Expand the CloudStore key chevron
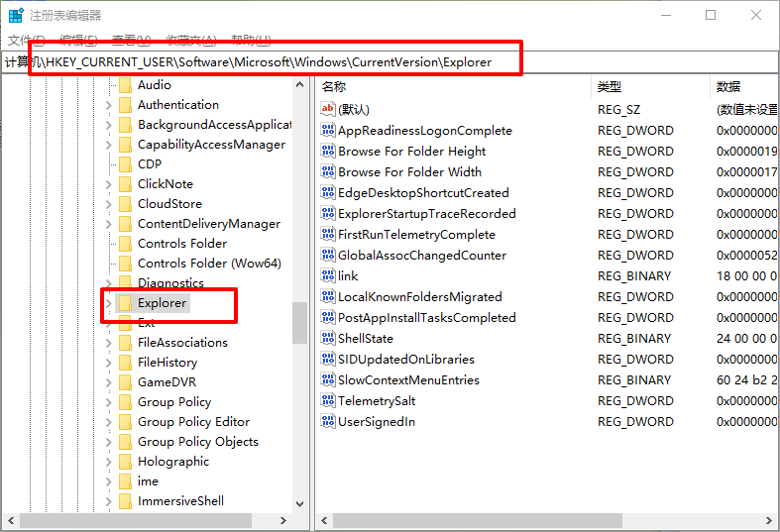 [109, 204]
